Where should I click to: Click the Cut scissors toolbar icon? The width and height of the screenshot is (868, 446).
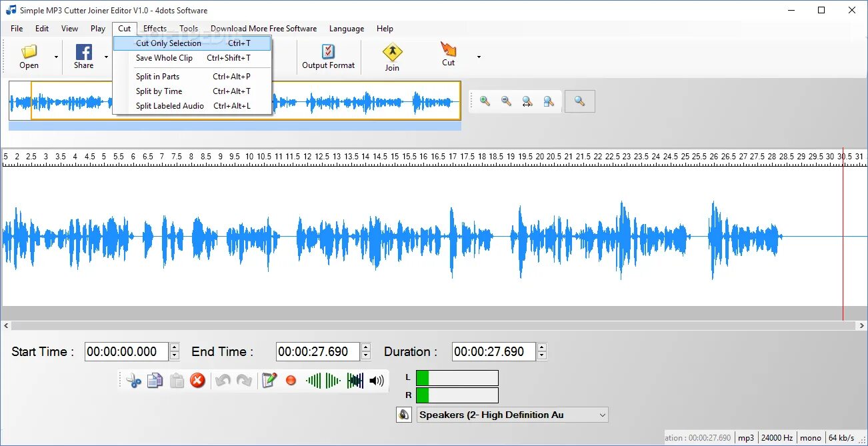tap(448, 49)
